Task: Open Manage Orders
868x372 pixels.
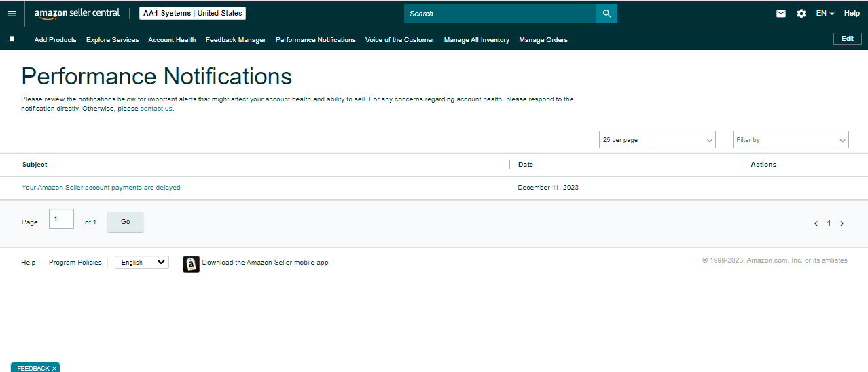Action: (x=543, y=40)
